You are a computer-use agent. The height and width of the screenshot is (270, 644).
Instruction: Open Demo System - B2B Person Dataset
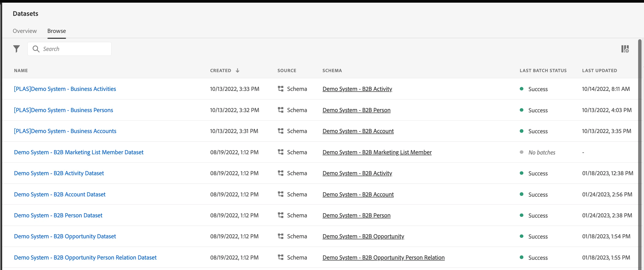point(58,215)
